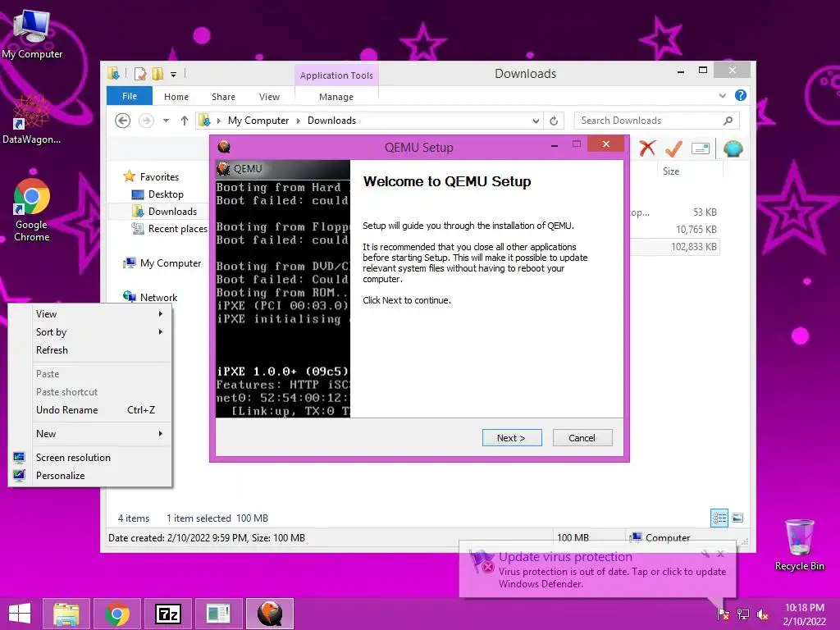Select the My Computer desktop icon
Viewport: 840px width, 630px height.
coord(32,34)
